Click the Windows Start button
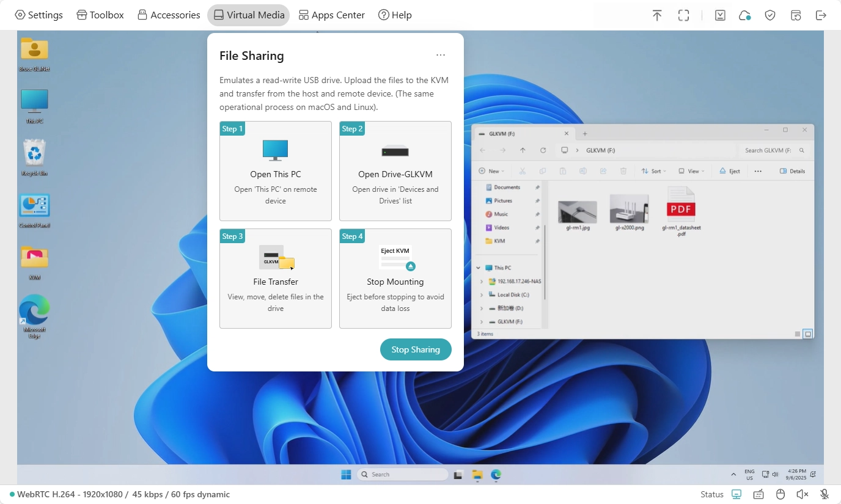Viewport: 841px width, 504px height. point(346,474)
